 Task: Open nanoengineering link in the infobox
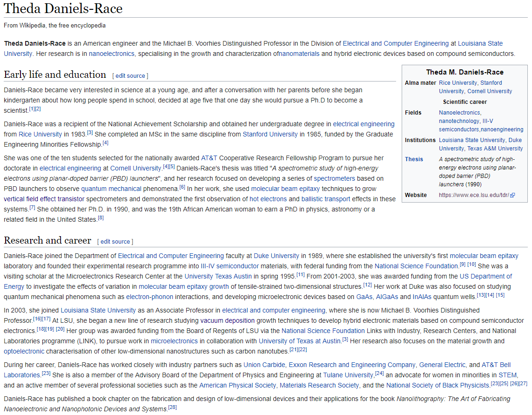coord(502,129)
